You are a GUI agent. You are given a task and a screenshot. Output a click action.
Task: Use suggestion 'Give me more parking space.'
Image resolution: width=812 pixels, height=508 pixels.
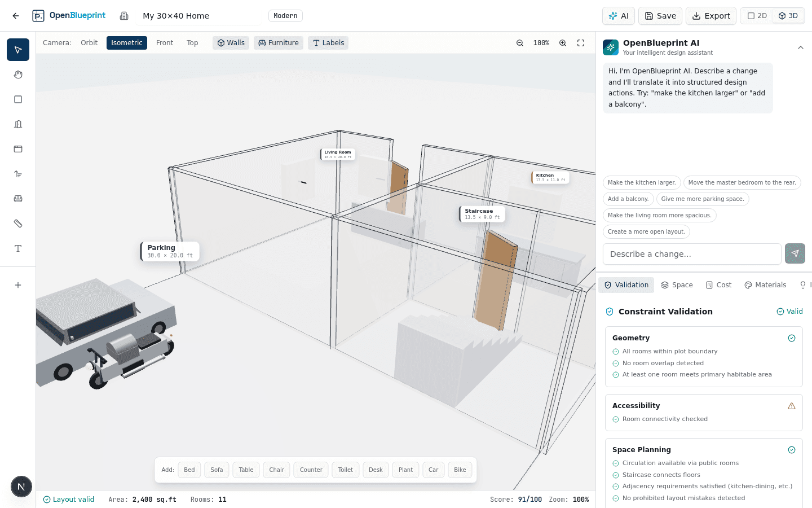(703, 199)
